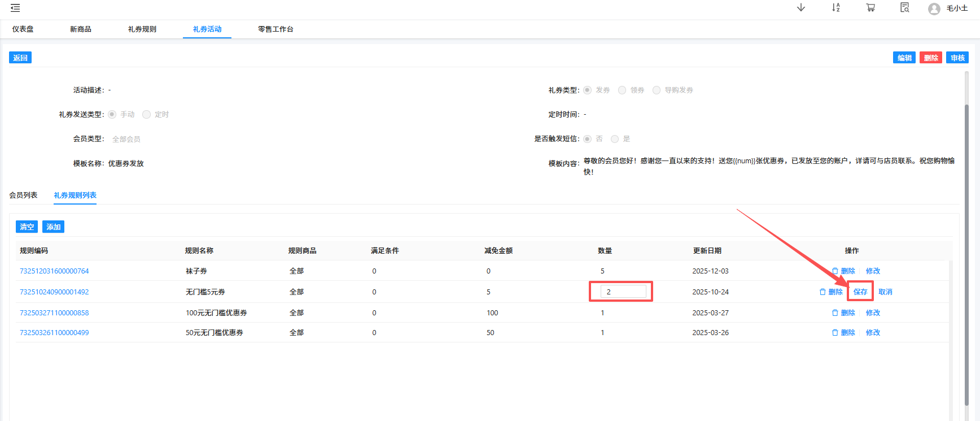980x421 pixels.
Task: Open the 会员类型 全部会员 dropdown
Action: [126, 139]
